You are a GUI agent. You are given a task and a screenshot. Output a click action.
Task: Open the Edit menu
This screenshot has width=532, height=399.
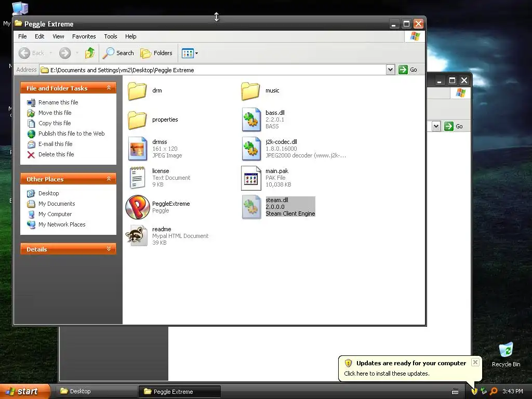[39, 36]
